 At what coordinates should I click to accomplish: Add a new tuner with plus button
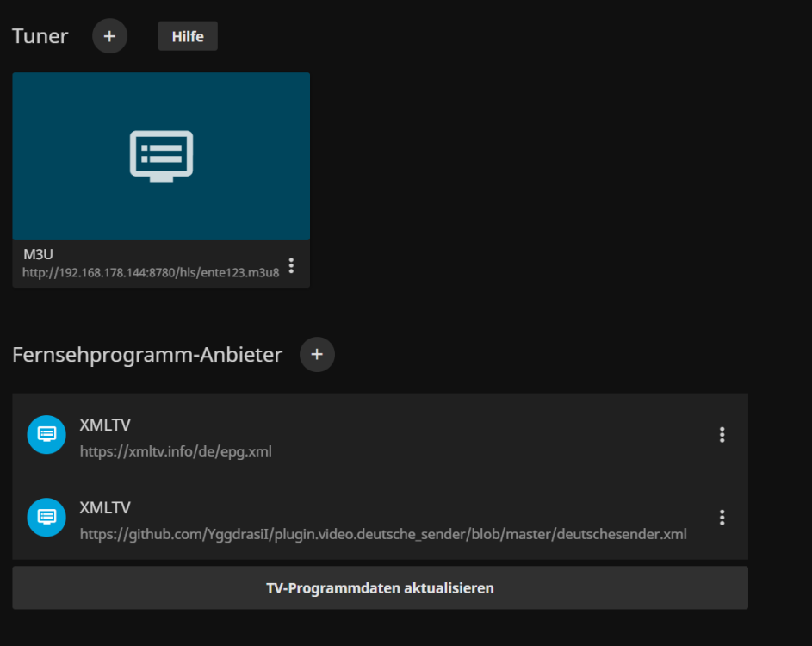109,36
